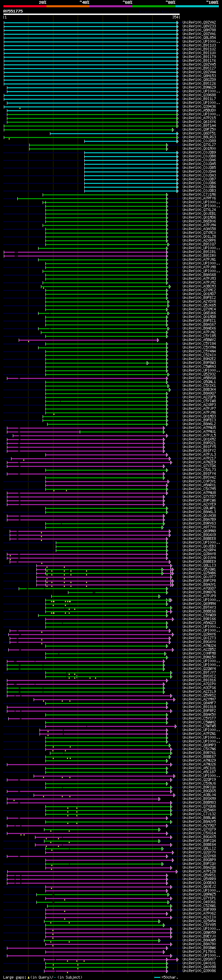Click hit label UniRef100_Q0JEB1

tap(199, 213)
